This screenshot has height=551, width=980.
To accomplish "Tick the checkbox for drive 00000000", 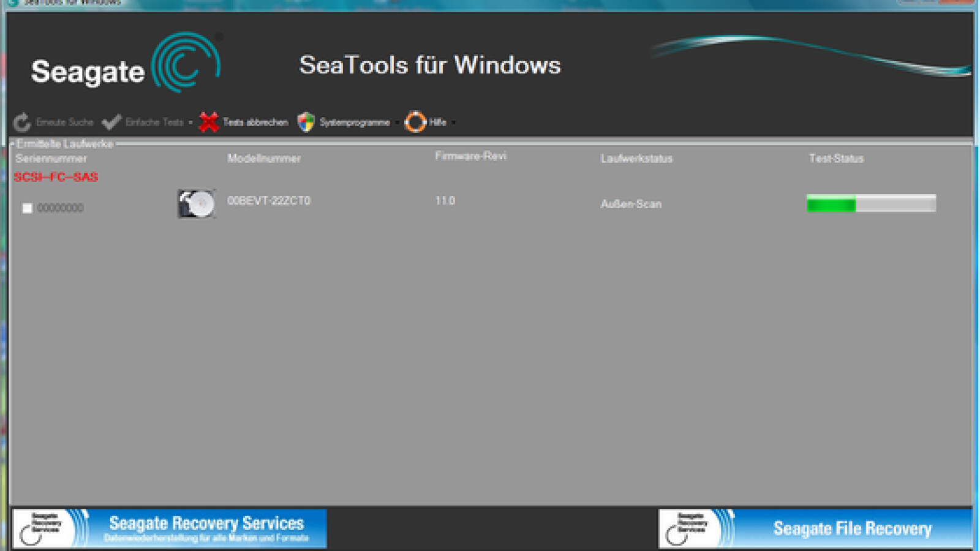I will click(27, 208).
